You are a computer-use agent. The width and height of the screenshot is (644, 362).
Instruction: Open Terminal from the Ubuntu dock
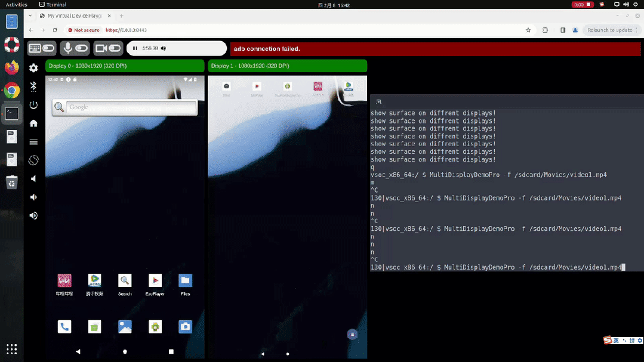coord(11,113)
